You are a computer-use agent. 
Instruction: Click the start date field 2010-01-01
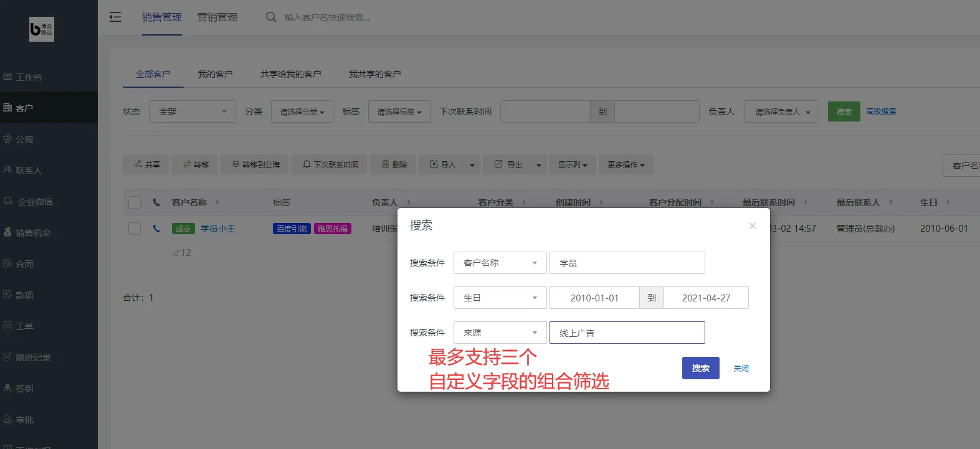595,298
